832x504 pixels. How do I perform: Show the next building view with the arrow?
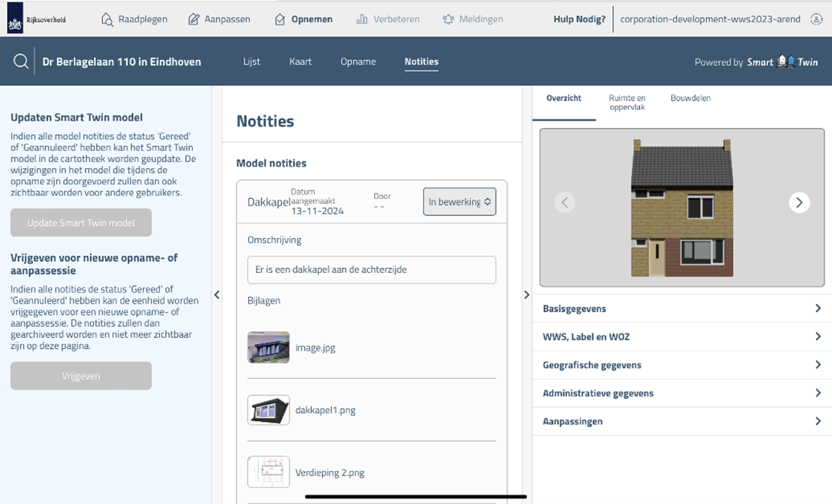[x=799, y=203]
